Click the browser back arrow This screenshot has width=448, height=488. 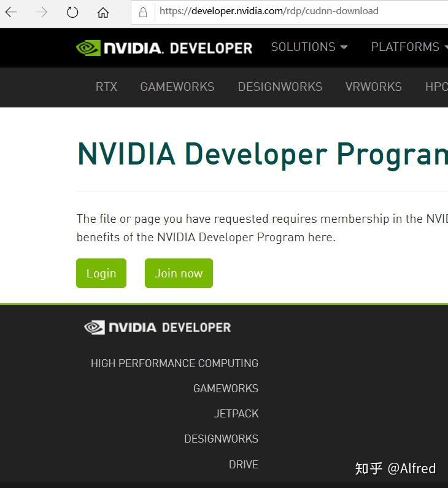[x=11, y=12]
